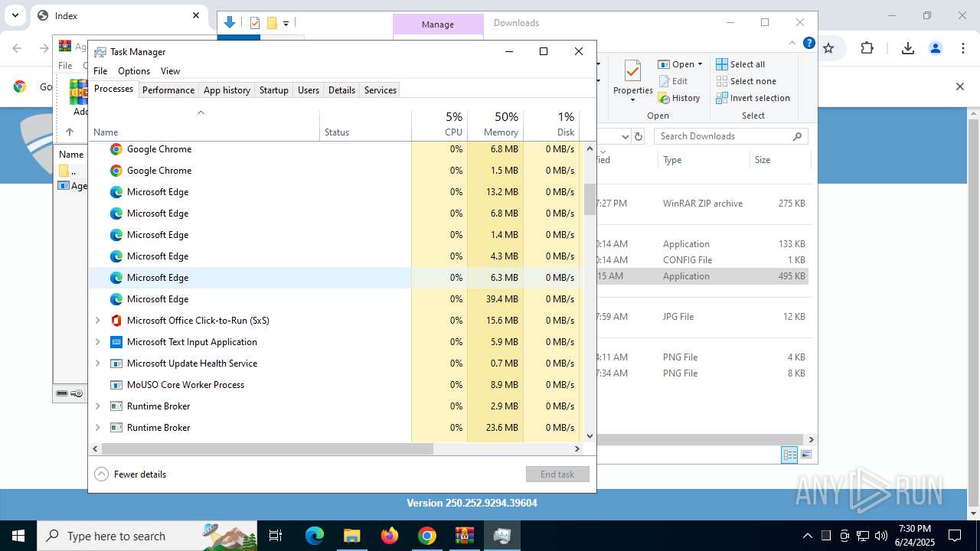The width and height of the screenshot is (980, 551).
Task: Expand Microsoft Text Input Application process
Action: (x=97, y=342)
